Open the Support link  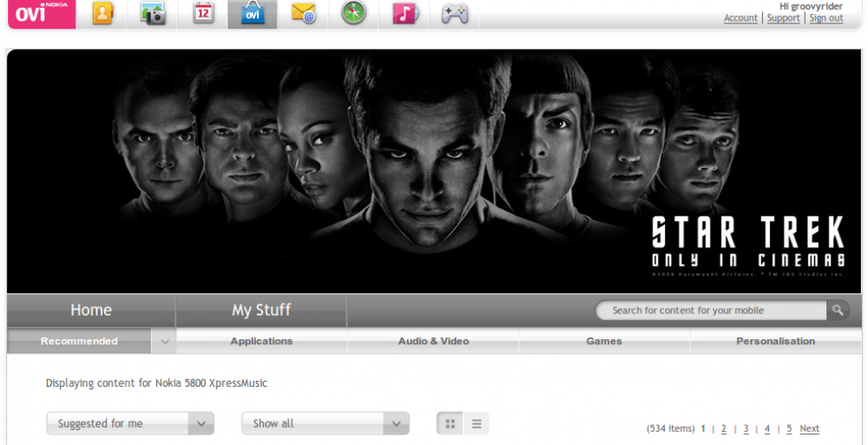[x=783, y=18]
